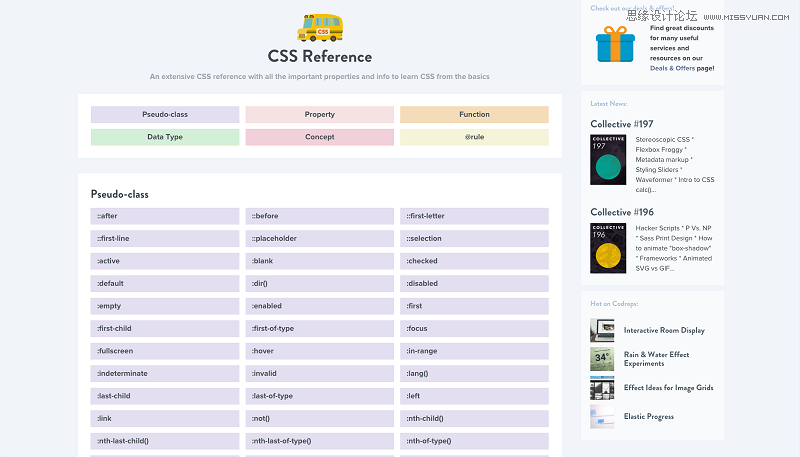Open the ::placeholder reference entry

(x=320, y=239)
